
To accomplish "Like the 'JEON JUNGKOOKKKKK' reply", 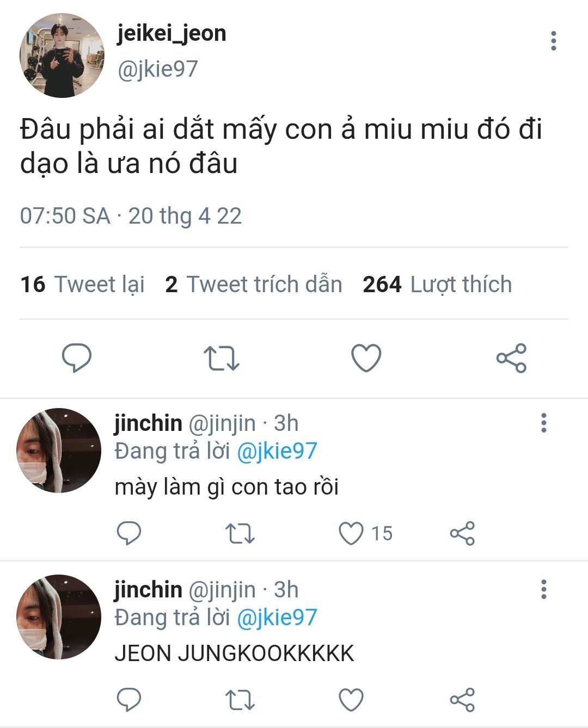I will 351,700.
